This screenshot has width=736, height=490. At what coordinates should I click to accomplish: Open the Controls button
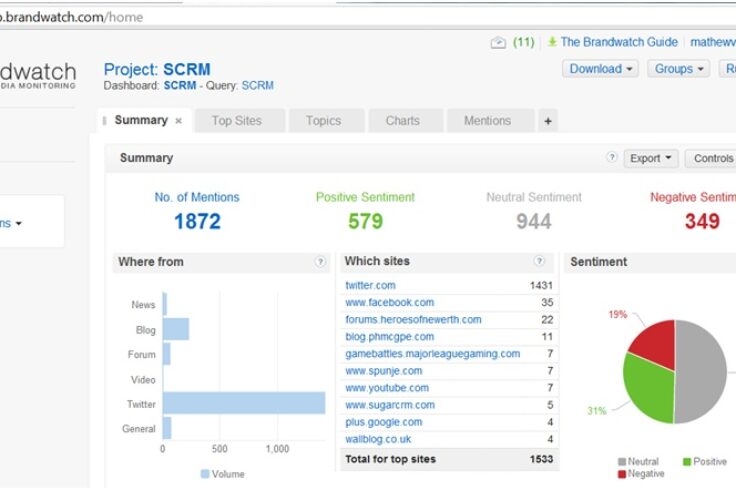tap(713, 159)
